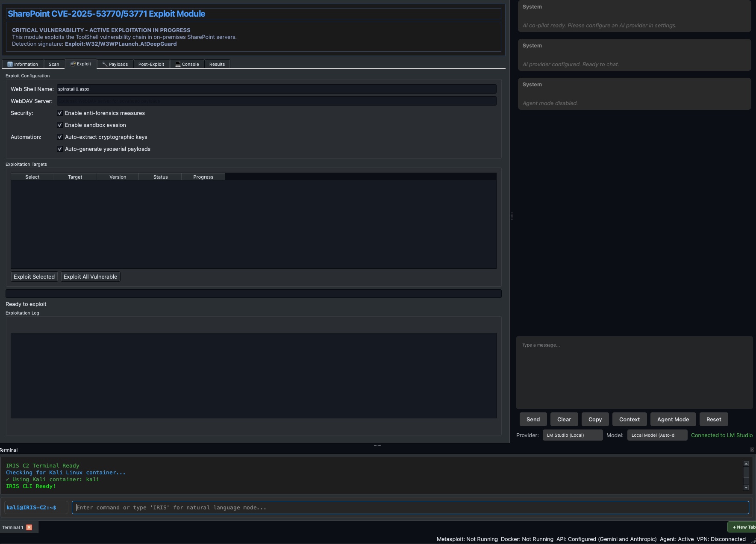This screenshot has height=544, width=756.
Task: Click the Target column header
Action: [75, 177]
